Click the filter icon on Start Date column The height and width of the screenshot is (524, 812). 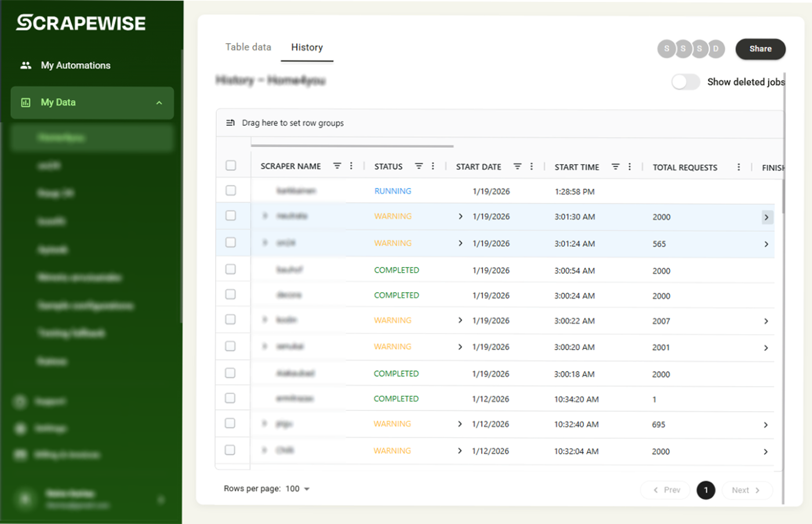pyautogui.click(x=517, y=166)
